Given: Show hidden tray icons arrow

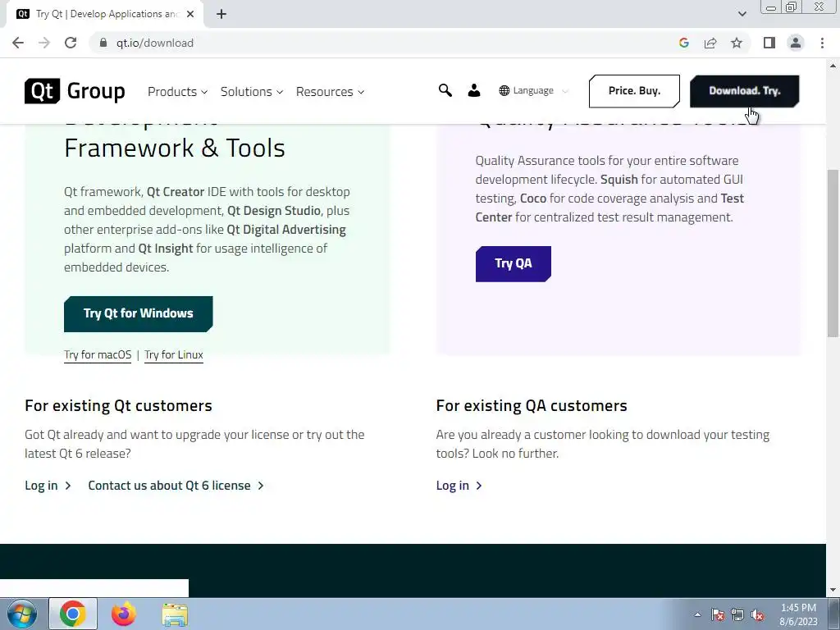Looking at the screenshot, I should [697, 614].
